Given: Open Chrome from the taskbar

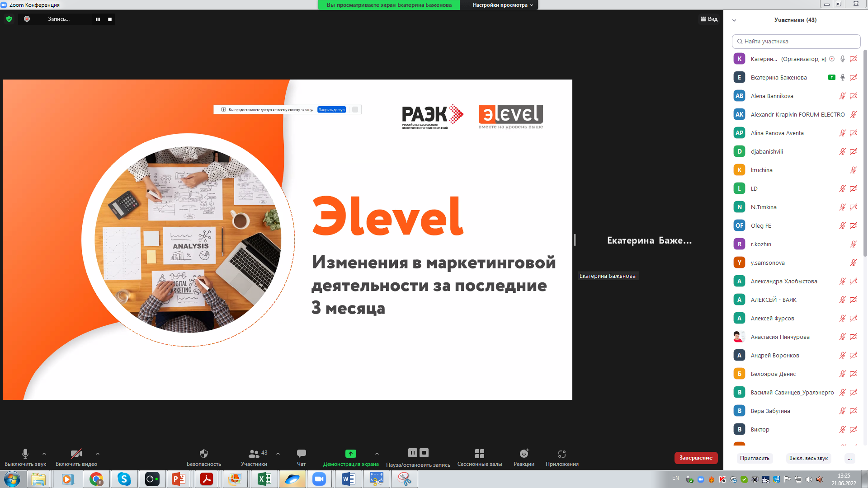Looking at the screenshot, I should (x=96, y=479).
